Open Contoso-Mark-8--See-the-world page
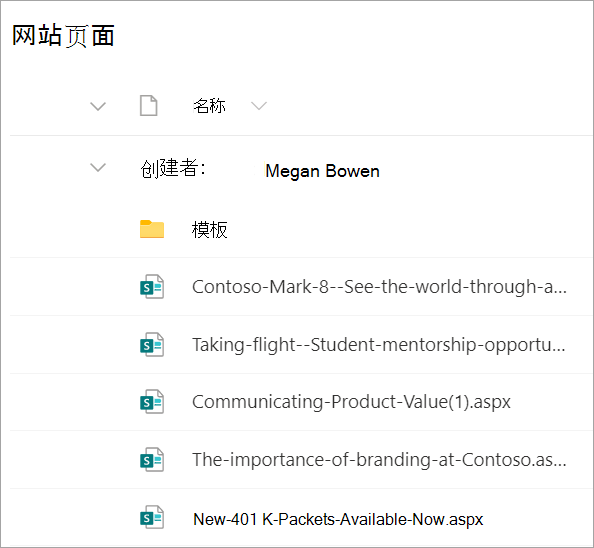 coord(379,287)
